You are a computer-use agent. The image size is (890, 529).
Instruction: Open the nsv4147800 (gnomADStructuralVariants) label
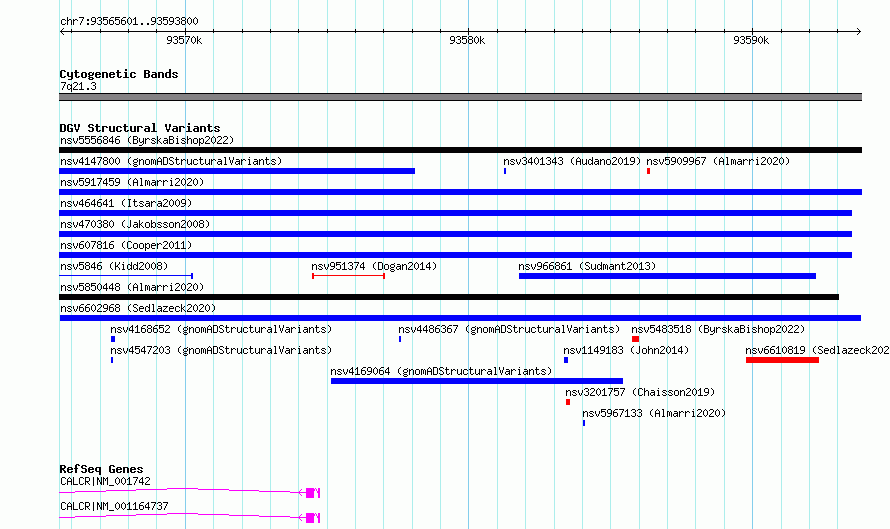click(171, 161)
